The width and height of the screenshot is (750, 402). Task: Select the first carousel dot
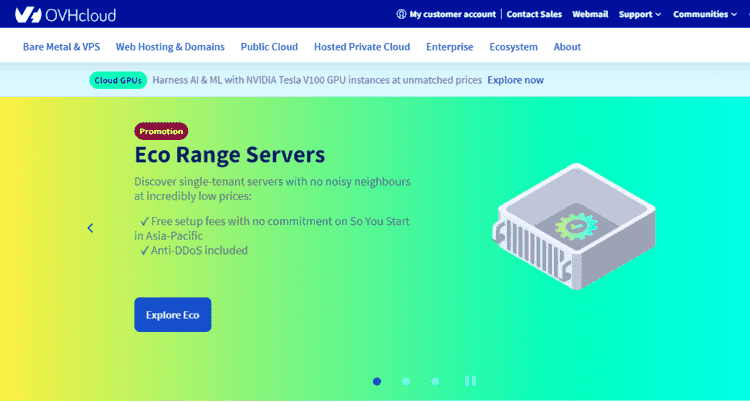(x=377, y=381)
